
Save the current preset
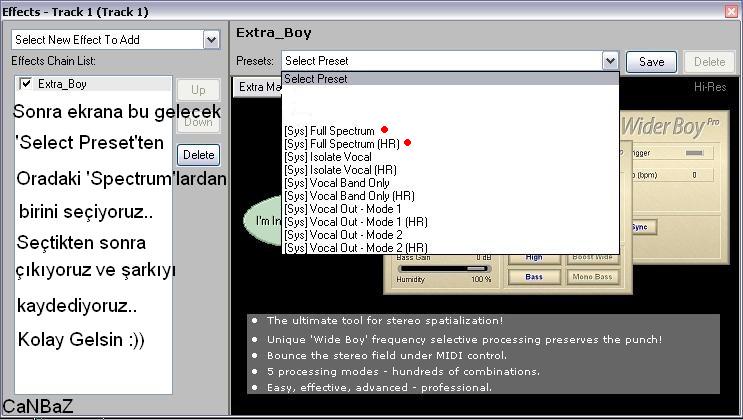[x=651, y=62]
